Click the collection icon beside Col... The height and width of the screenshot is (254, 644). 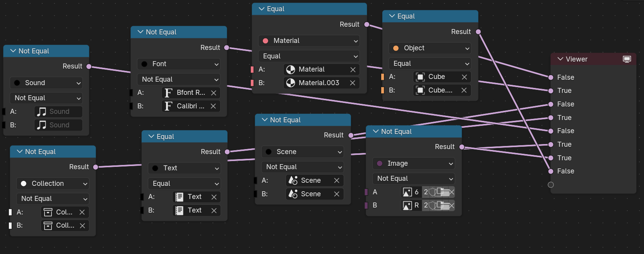[x=48, y=212]
